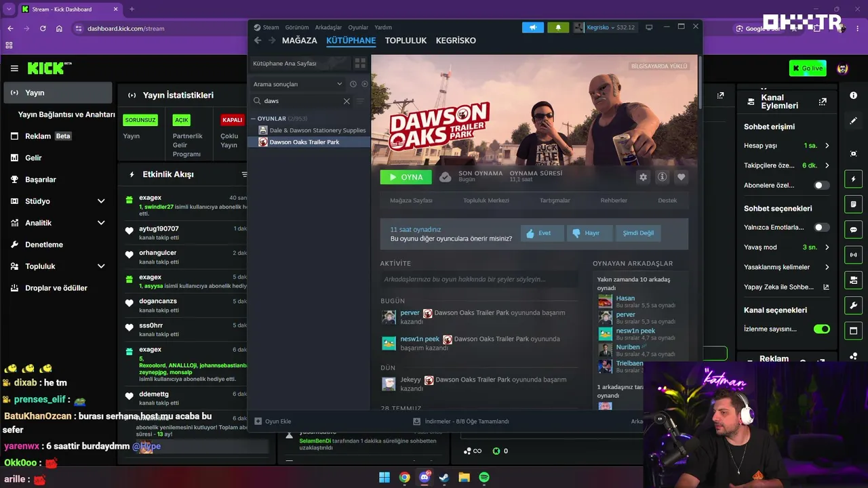The height and width of the screenshot is (488, 868).
Task: Toggle Abonelere özel chat switch
Action: 822,185
